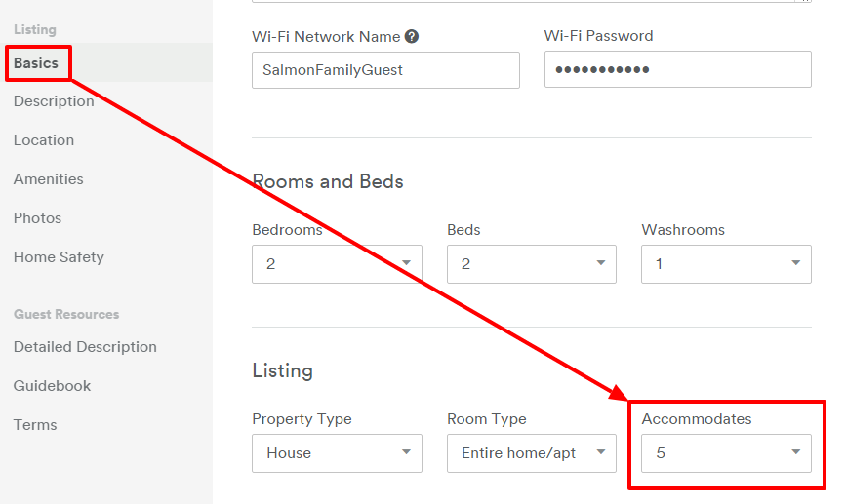This screenshot has width=846, height=504.
Task: Click the Wi-Fi Network Name help icon
Action: [x=412, y=37]
